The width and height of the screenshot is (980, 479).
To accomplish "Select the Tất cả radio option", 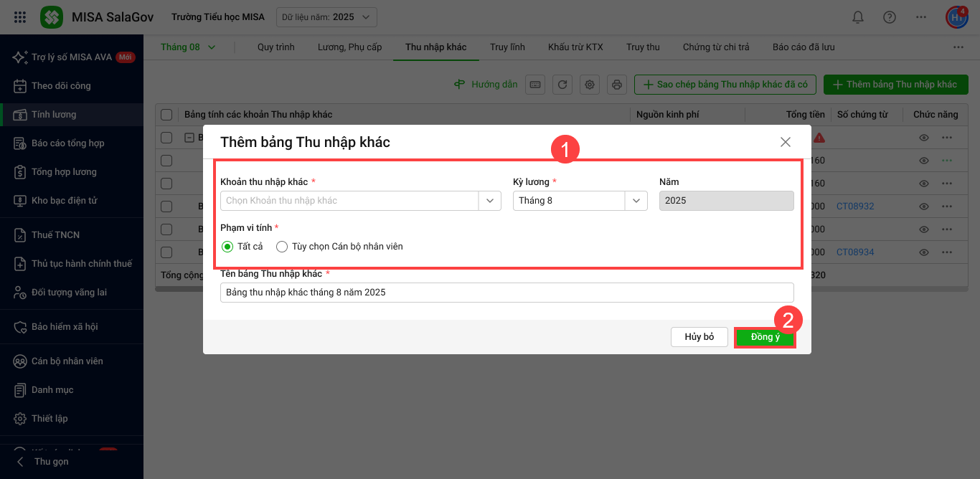I will [x=227, y=247].
